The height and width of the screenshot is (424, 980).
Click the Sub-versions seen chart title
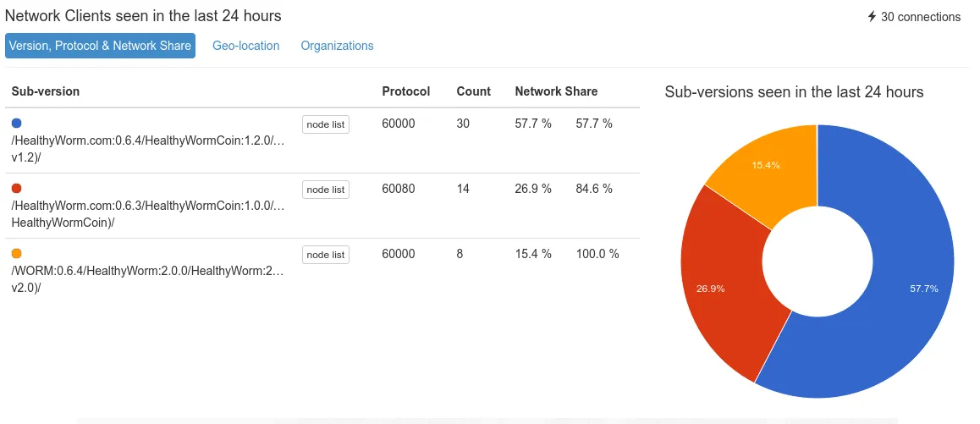pyautogui.click(x=794, y=92)
